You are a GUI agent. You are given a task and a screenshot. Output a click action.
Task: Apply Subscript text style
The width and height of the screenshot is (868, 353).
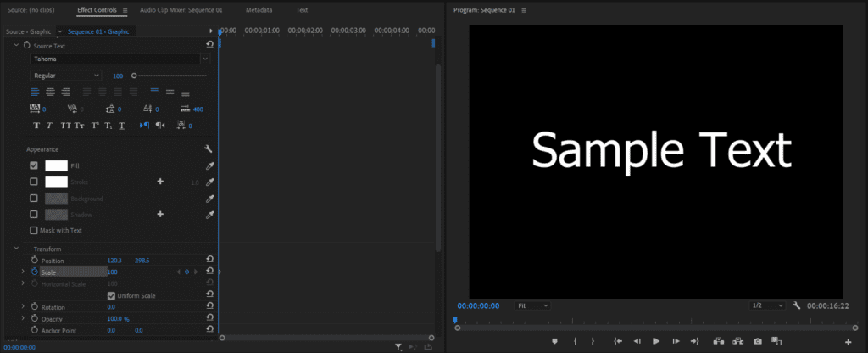click(x=109, y=126)
